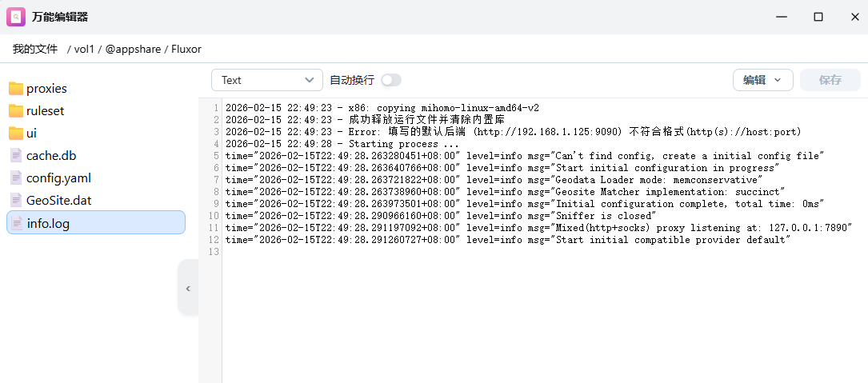The width and height of the screenshot is (868, 383).
Task: Click "Initial configuration complete" log line
Action: click(525, 204)
